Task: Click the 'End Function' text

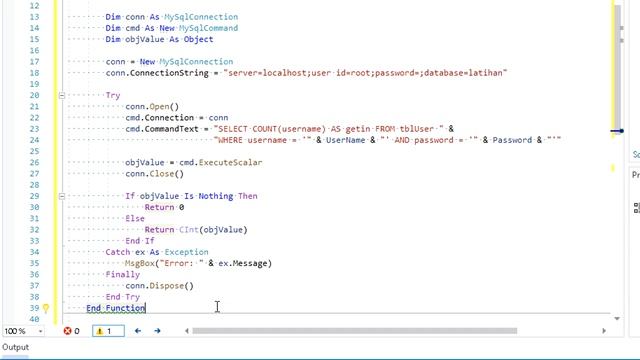Action: coord(116,308)
